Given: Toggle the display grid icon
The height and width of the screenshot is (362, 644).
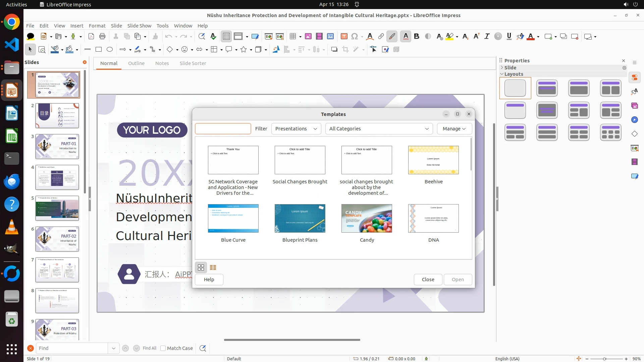Looking at the screenshot, I should point(226,37).
